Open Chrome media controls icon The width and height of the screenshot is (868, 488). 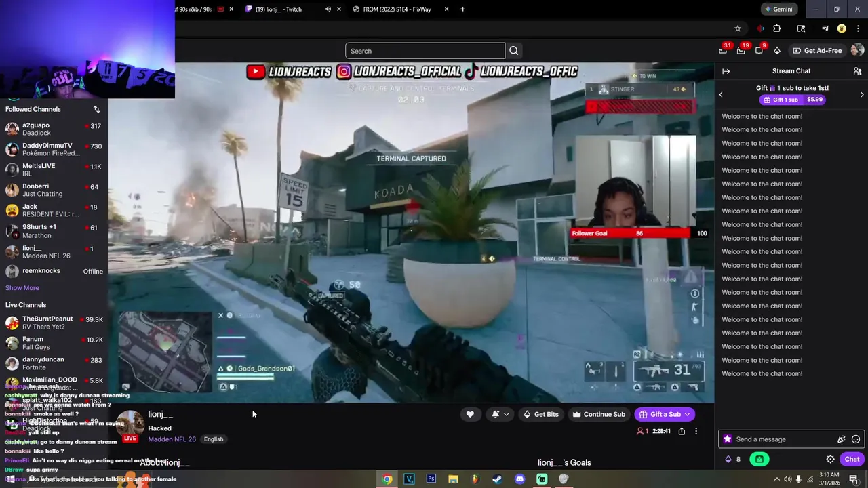pos(825,28)
